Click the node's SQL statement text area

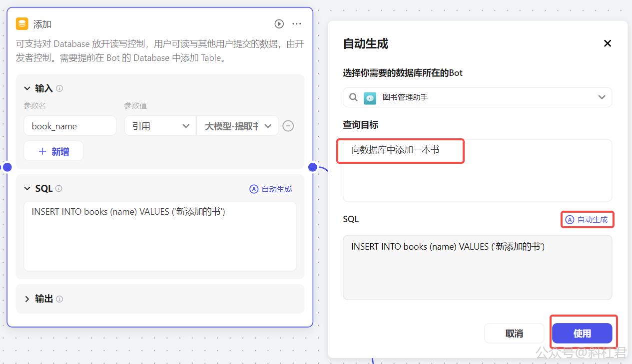pyautogui.click(x=160, y=236)
